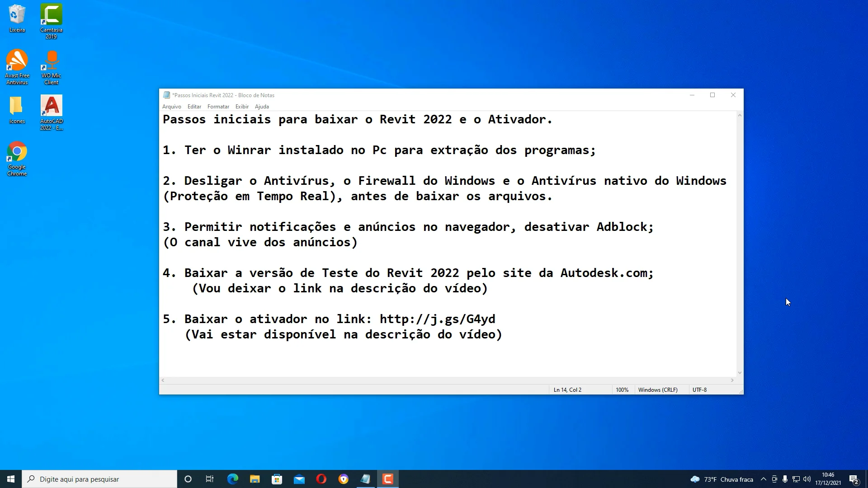This screenshot has width=868, height=488.
Task: Click the activator link http://j.gs/G4yd
Action: (x=438, y=319)
